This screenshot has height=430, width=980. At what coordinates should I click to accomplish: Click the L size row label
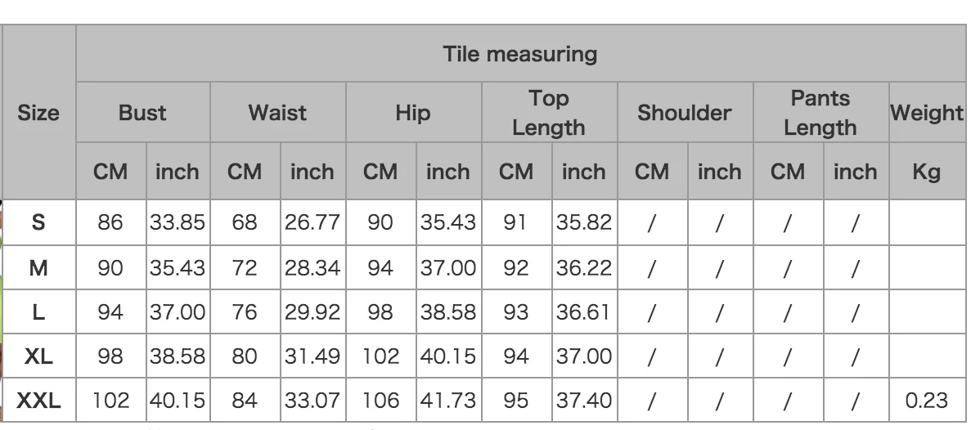coord(38,311)
